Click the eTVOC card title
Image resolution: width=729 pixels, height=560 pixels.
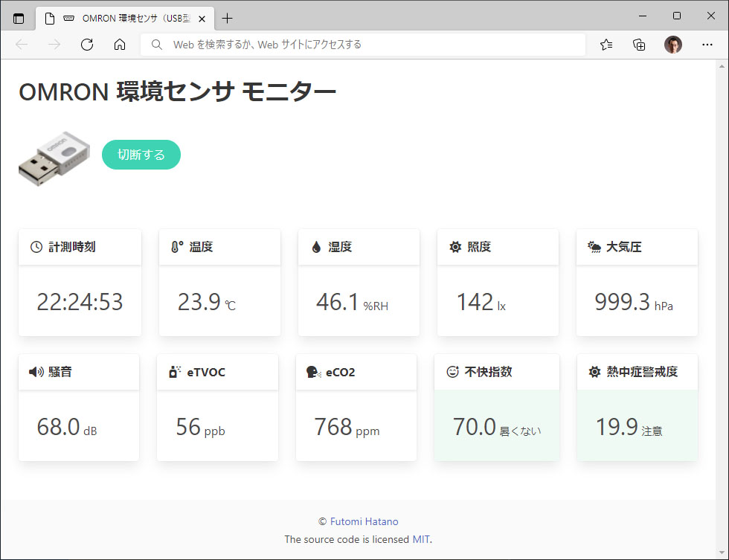[x=206, y=373]
